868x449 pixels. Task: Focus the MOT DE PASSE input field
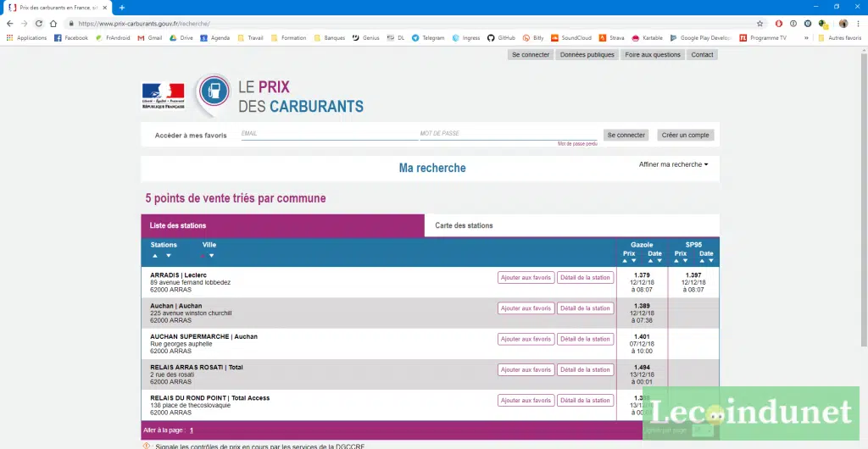coord(509,134)
